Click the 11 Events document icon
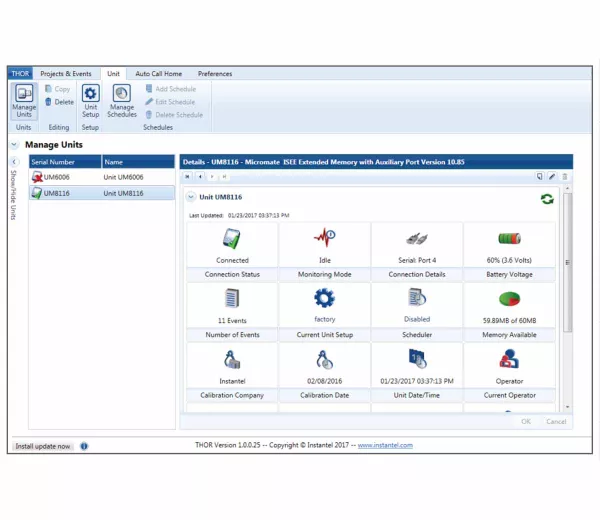600x520 pixels. point(232,298)
